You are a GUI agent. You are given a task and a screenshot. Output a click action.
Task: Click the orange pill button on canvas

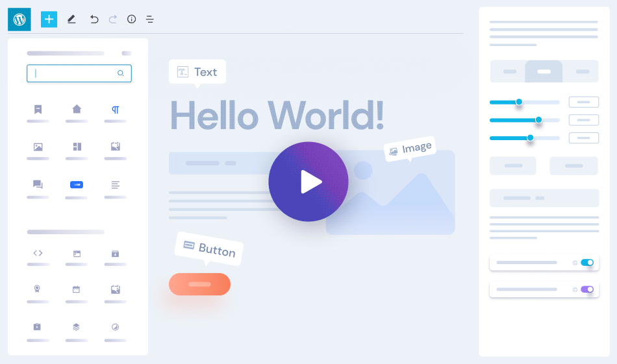coord(199,284)
